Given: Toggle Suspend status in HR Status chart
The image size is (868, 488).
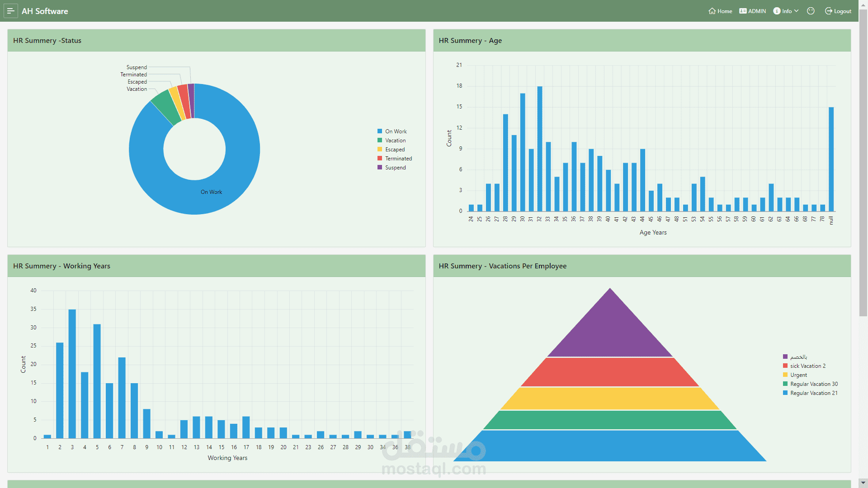Looking at the screenshot, I should pos(394,168).
